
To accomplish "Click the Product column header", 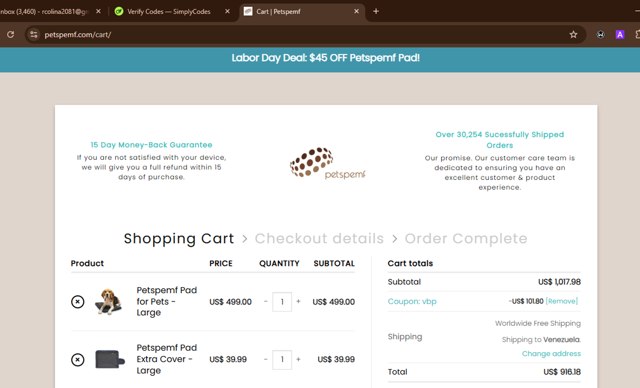I will tap(87, 263).
